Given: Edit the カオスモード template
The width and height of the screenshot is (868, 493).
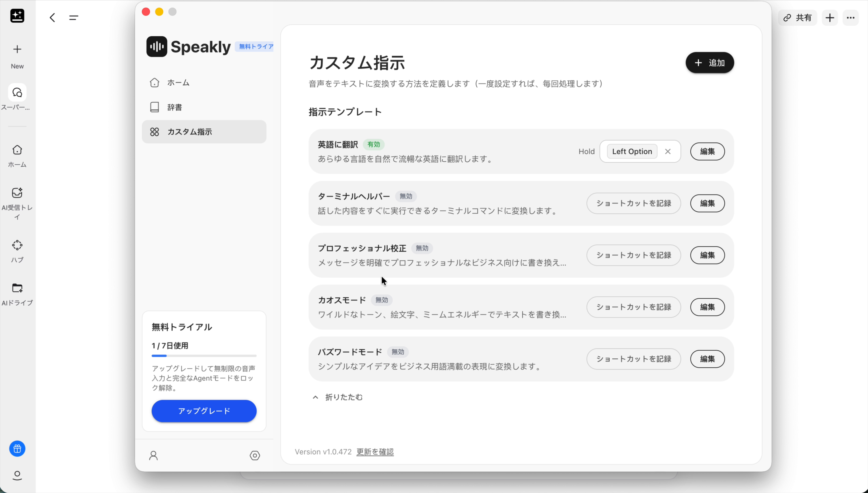Looking at the screenshot, I should [x=707, y=307].
